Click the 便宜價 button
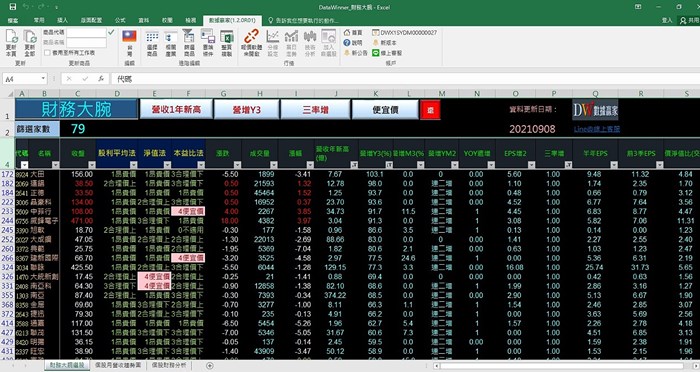Image resolution: width=700 pixels, height=372 pixels. pyautogui.click(x=385, y=109)
